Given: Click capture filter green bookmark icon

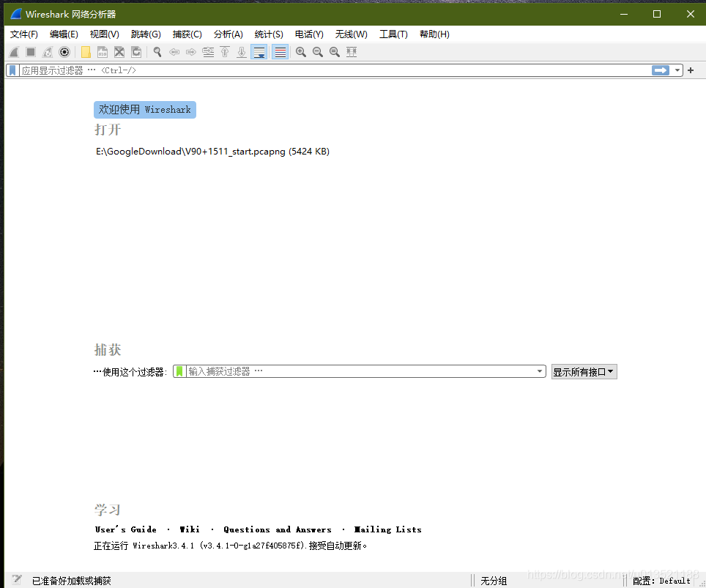Looking at the screenshot, I should [x=179, y=371].
